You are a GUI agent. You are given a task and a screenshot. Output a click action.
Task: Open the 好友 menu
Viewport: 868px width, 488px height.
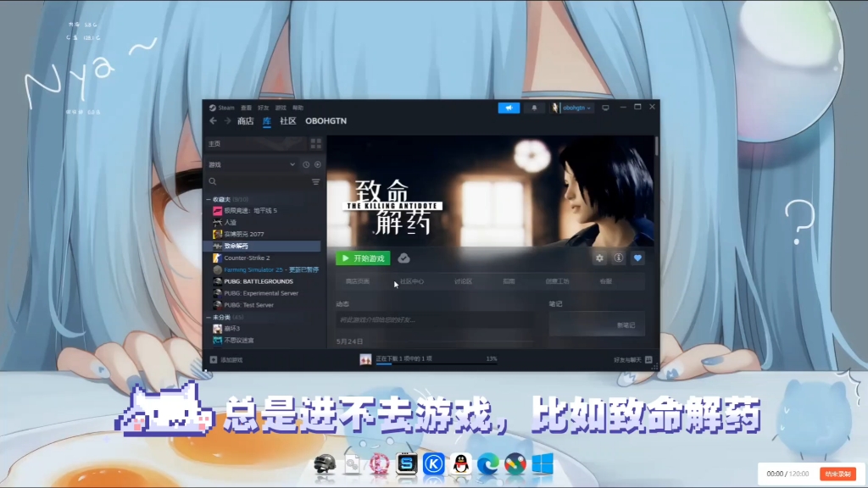(264, 108)
